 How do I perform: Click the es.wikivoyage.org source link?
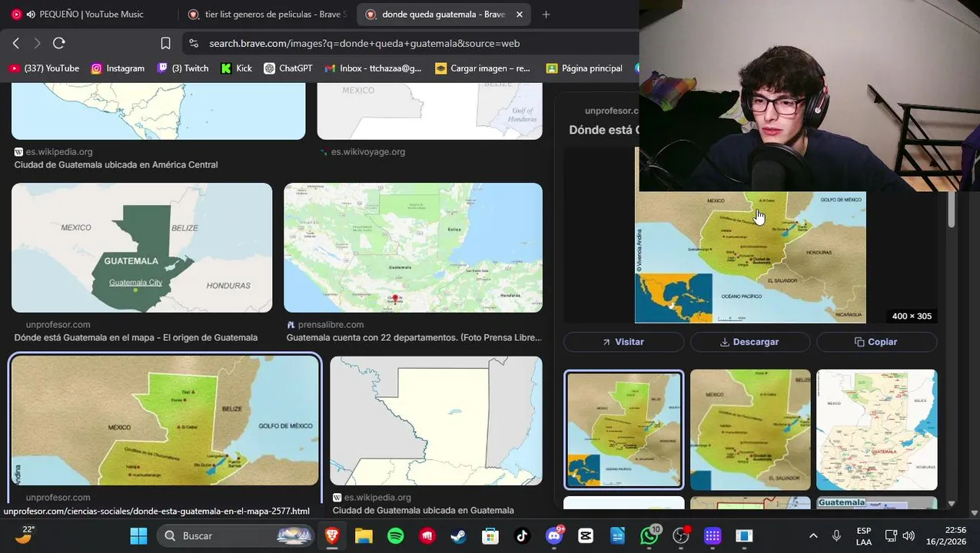coord(367,152)
